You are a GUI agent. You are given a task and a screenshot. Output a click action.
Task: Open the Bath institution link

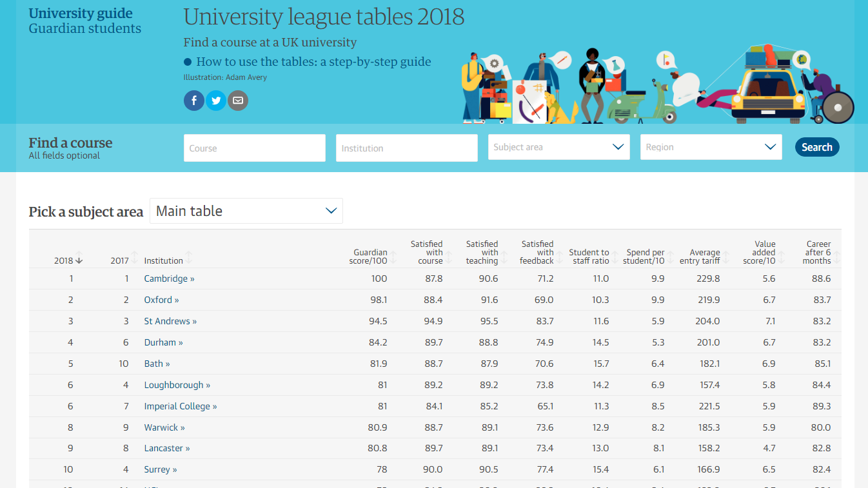click(157, 364)
